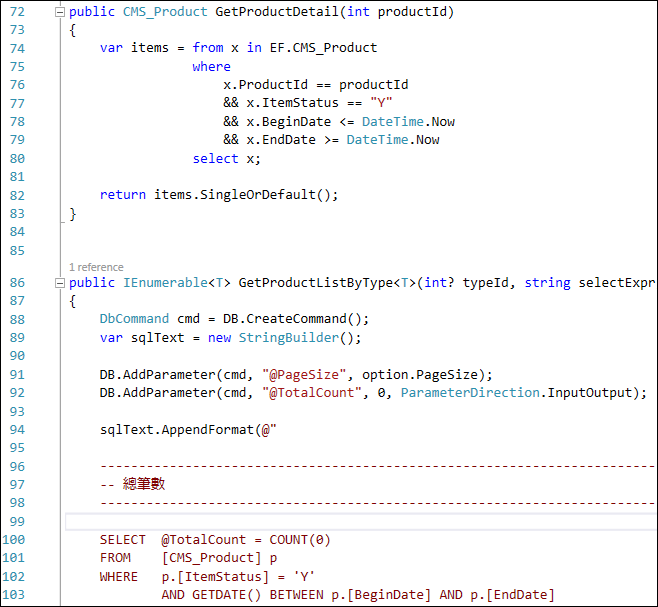Click line number 100 in the gutter

pyautogui.click(x=13, y=540)
